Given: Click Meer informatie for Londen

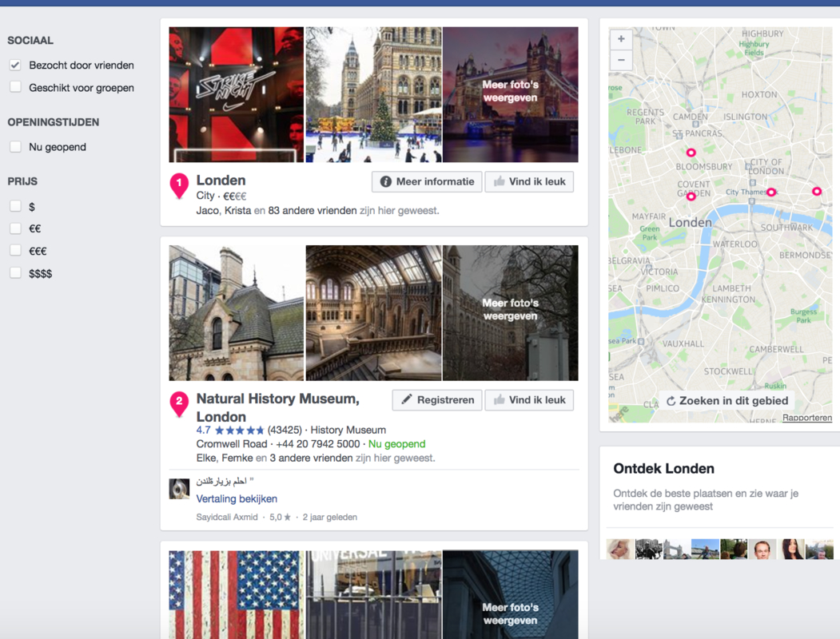Looking at the screenshot, I should pos(427,181).
